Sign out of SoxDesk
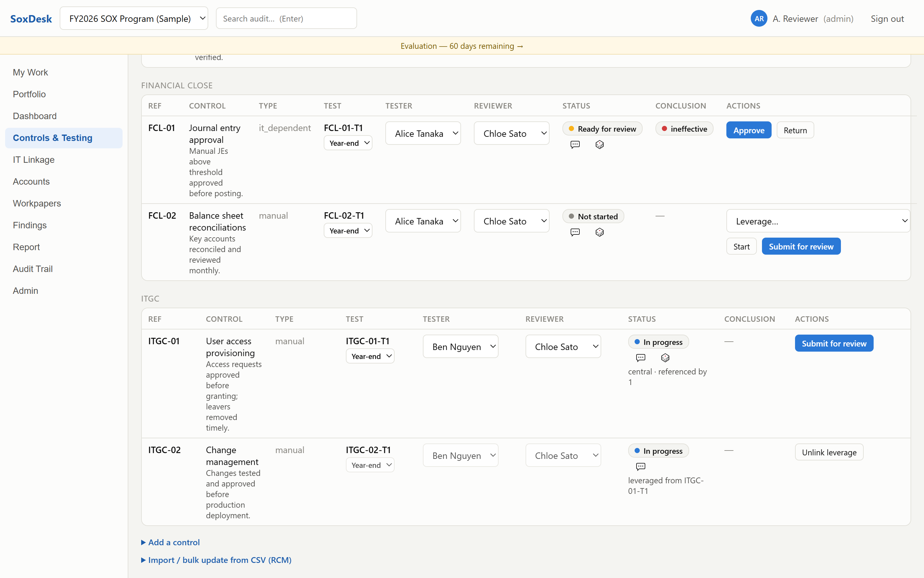Viewport: 924px width, 578px height. [887, 18]
